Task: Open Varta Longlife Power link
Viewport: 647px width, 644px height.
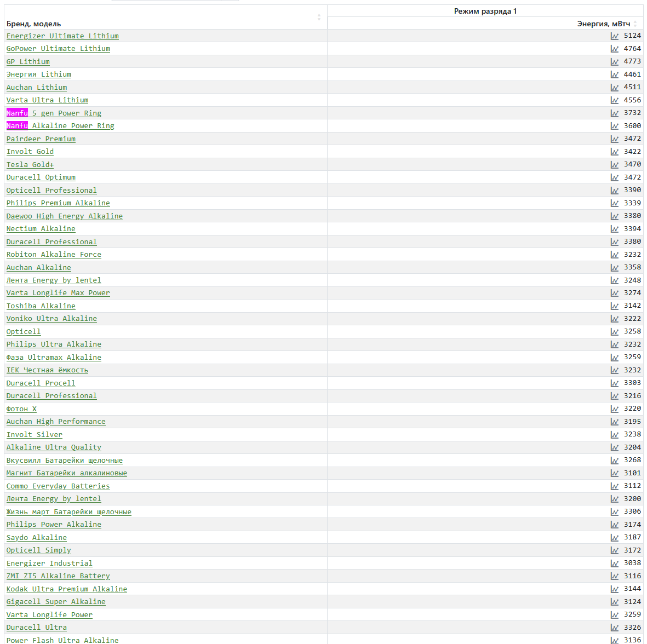Action: point(49,615)
